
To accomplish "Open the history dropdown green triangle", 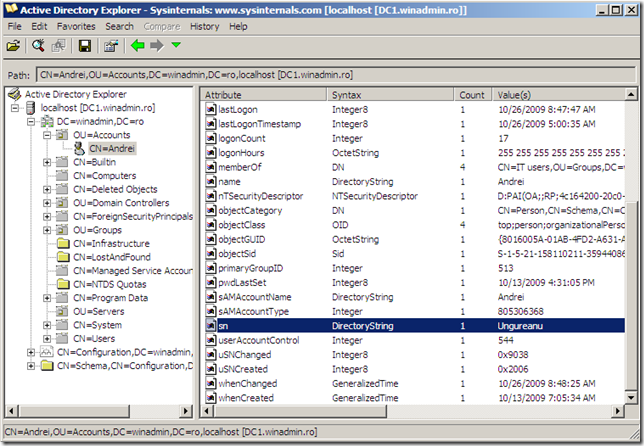I will click(176, 44).
